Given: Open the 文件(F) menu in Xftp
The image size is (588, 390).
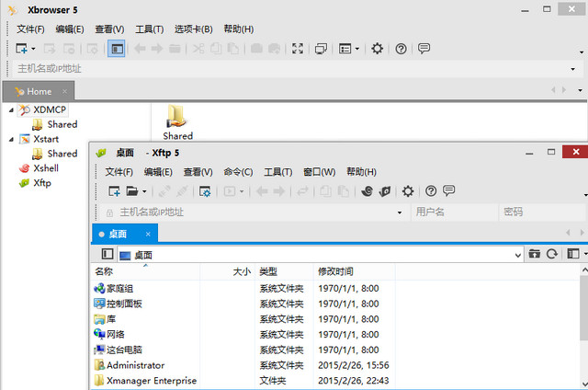Looking at the screenshot, I should 119,172.
